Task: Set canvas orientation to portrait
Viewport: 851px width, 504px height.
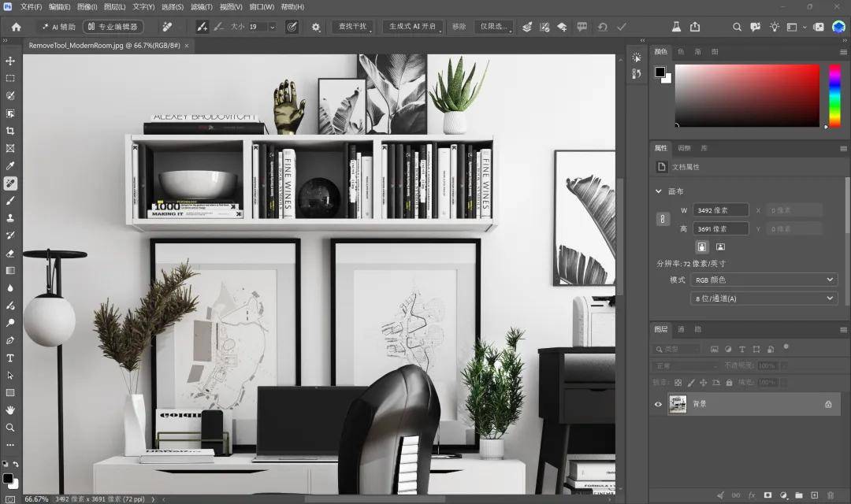Action: pos(702,246)
